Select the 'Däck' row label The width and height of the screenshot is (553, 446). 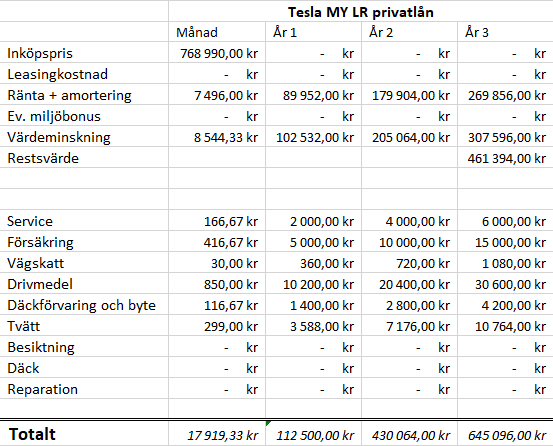(x=84, y=368)
